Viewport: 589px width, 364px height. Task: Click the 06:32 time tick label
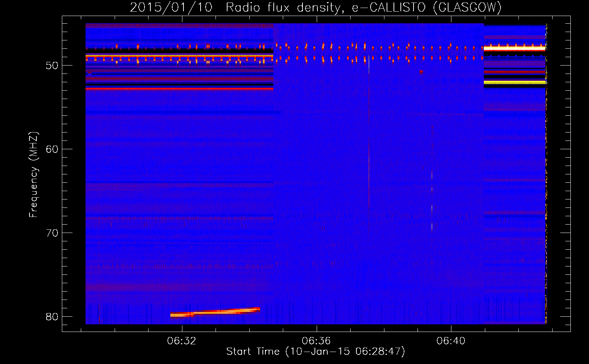tap(181, 341)
